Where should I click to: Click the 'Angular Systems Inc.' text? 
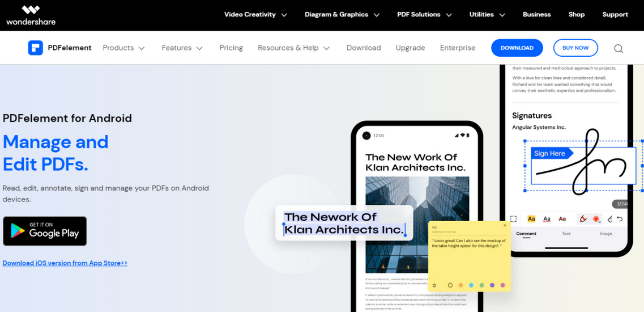539,128
